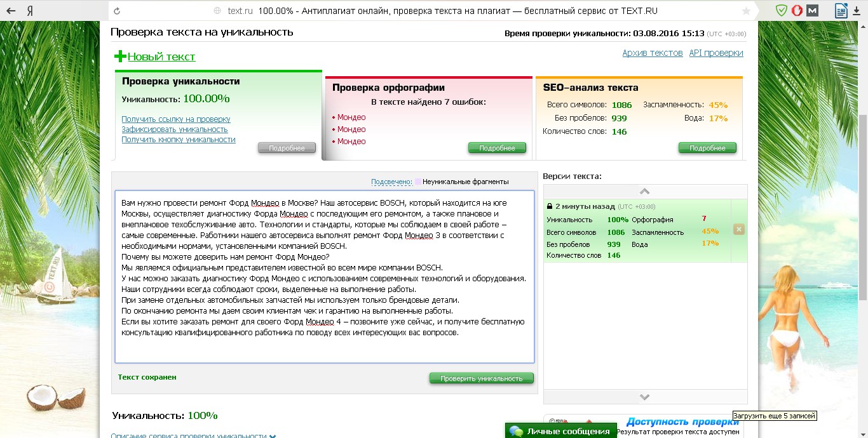Viewport: 868px width, 438px height.
Task: Open the dark M mail extension icon
Action: click(812, 11)
